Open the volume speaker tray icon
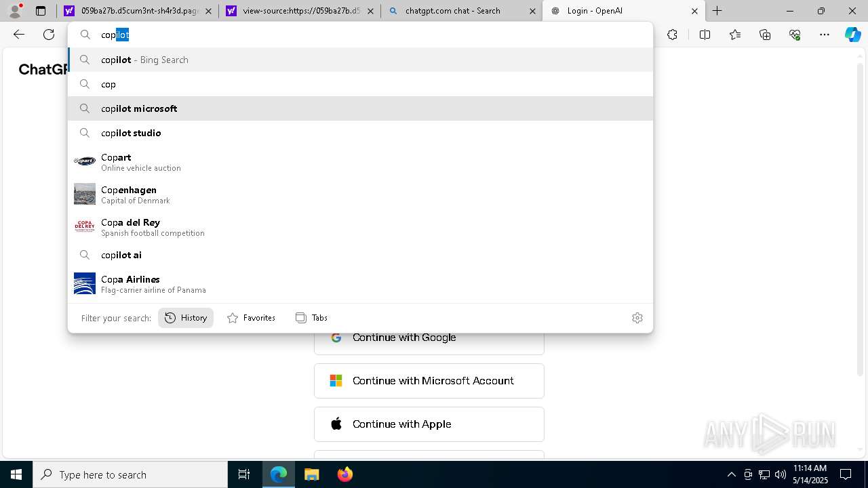Viewport: 868px width, 488px height. pos(780,474)
